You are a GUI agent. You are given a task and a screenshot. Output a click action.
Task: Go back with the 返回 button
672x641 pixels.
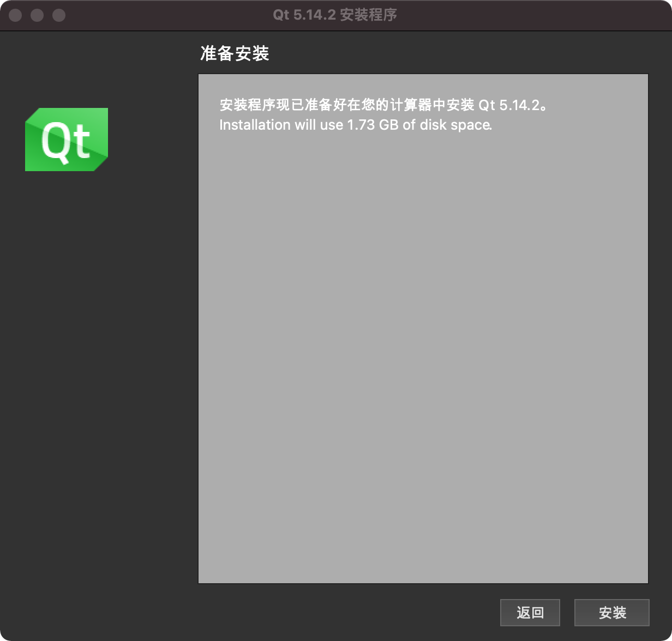coord(530,613)
